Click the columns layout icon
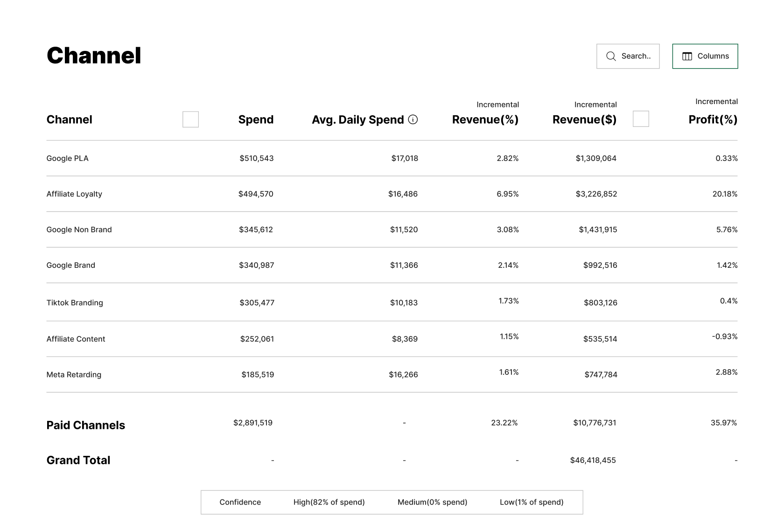784x532 pixels. (x=687, y=56)
